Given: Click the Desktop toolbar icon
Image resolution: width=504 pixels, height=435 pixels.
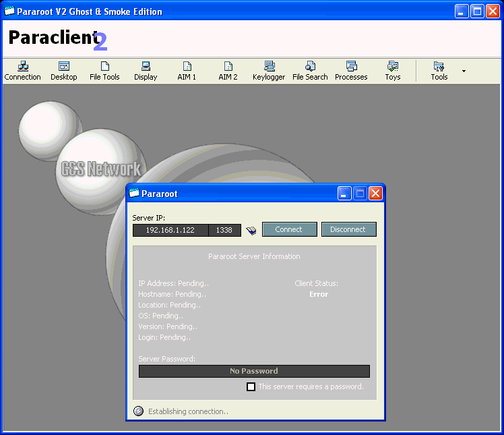Looking at the screenshot, I should pos(64,71).
